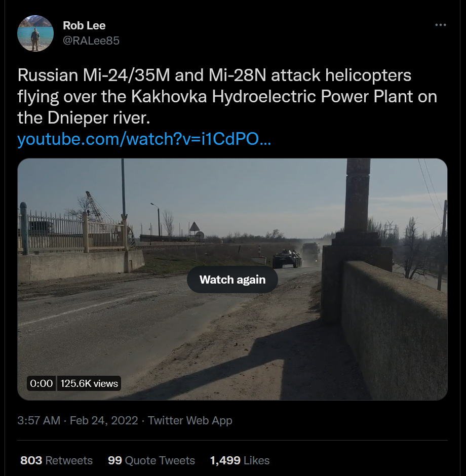Viewport: 466px width, 476px height.
Task: Click the Twitter Web App source label
Action: 190,420
